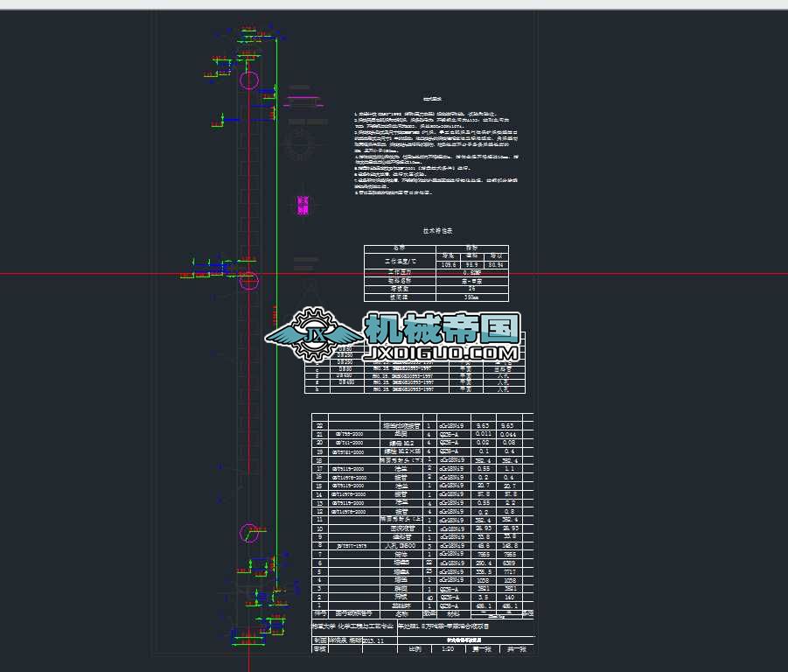
Task: Select the total weight 2.2 in row 13
Action: click(509, 502)
